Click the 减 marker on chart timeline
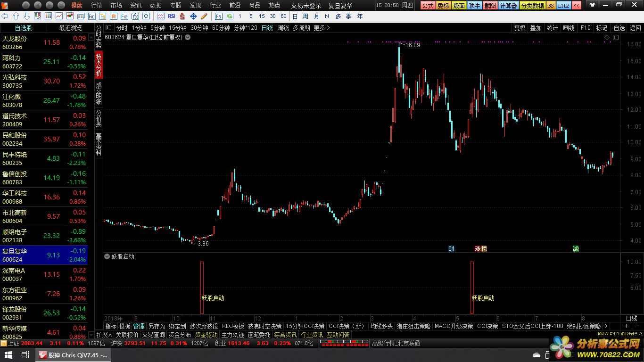The width and height of the screenshot is (644, 362). click(576, 248)
